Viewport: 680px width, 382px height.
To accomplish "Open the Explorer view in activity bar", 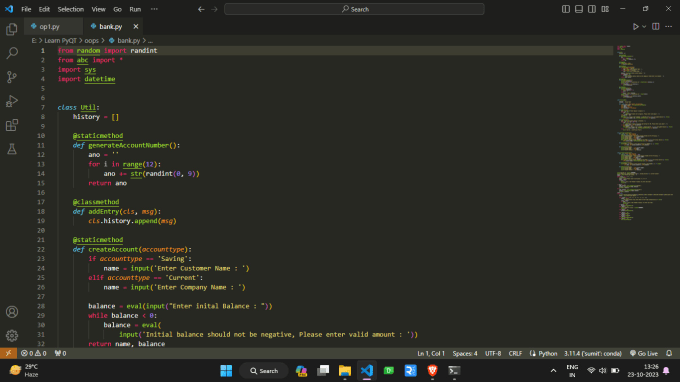I will pos(12,29).
